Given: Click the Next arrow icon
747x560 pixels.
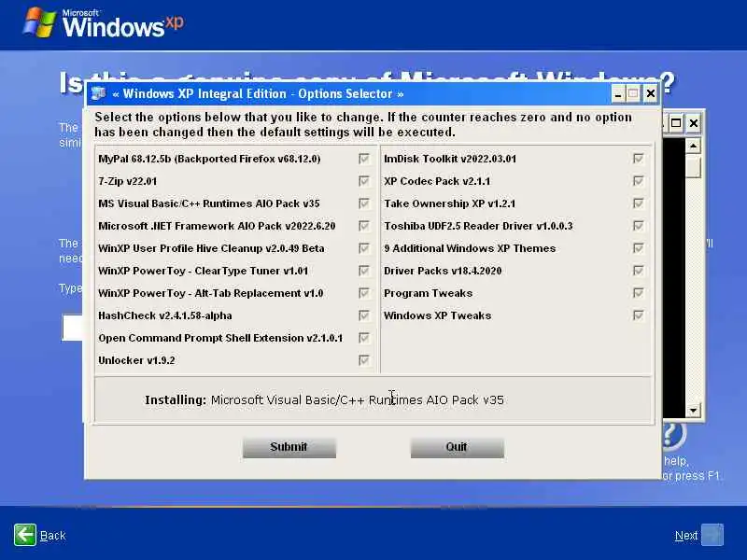Looking at the screenshot, I should click(712, 535).
